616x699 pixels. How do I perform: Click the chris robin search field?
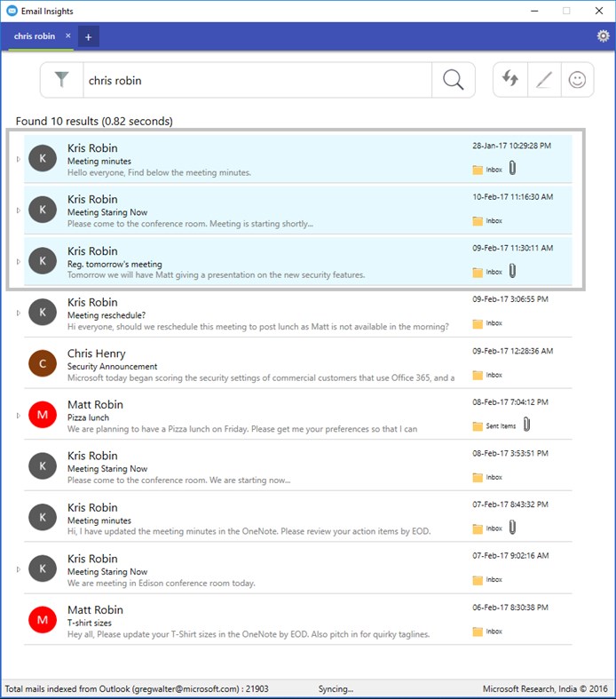[x=257, y=80]
